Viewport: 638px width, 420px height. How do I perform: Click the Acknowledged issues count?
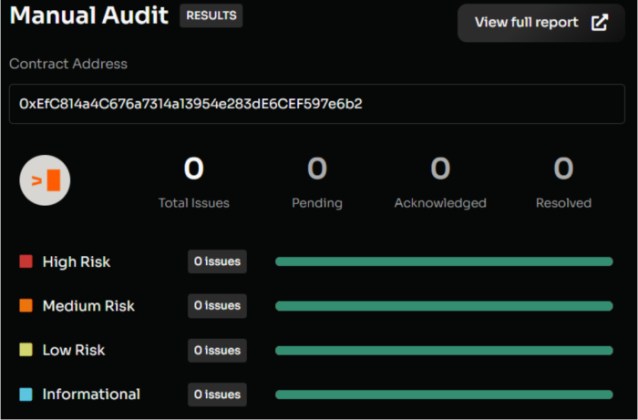tap(440, 170)
